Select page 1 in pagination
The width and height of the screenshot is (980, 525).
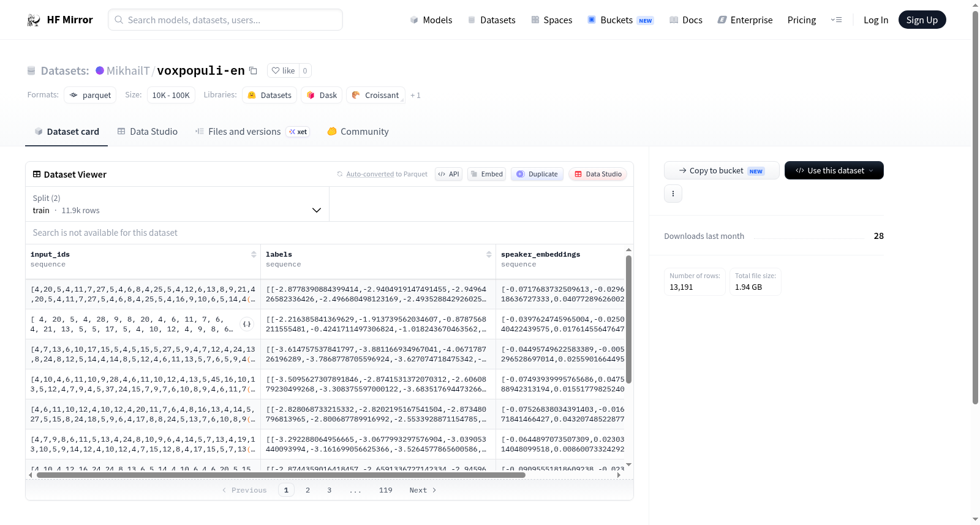[286, 490]
